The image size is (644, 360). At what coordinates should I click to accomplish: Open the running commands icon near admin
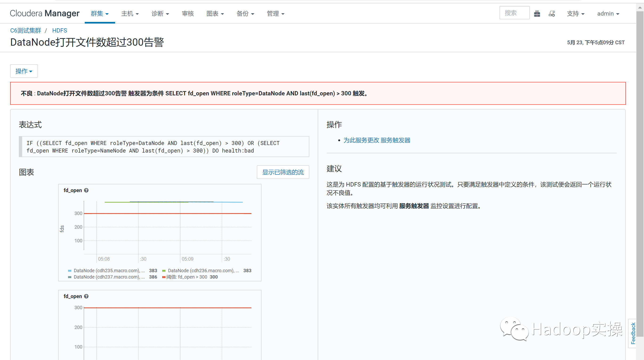(552, 13)
